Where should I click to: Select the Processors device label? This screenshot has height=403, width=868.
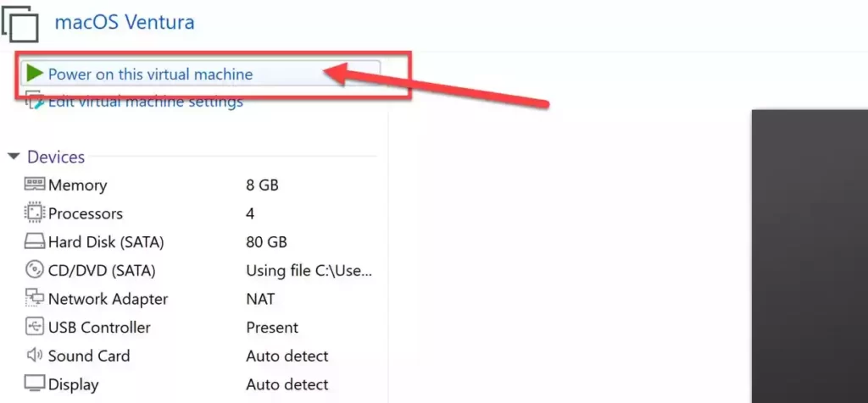click(x=86, y=214)
